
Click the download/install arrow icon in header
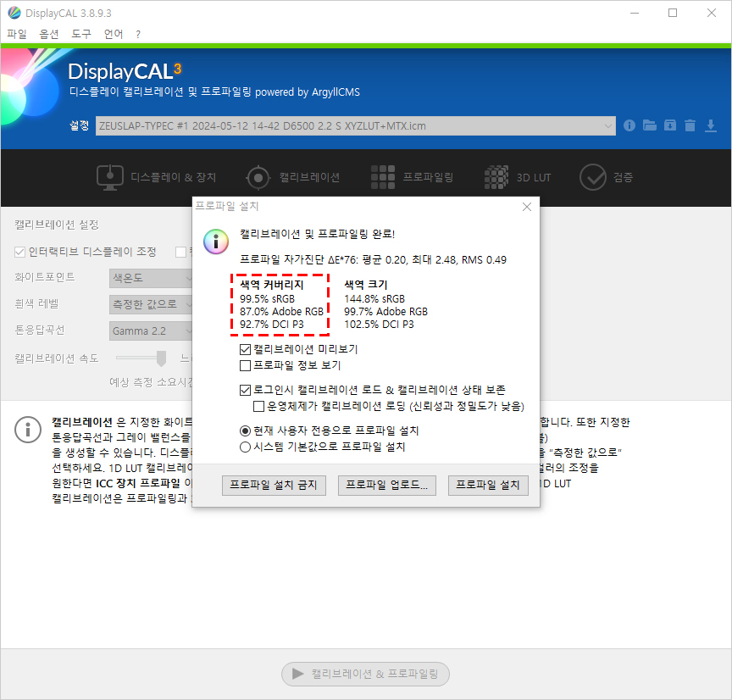711,125
